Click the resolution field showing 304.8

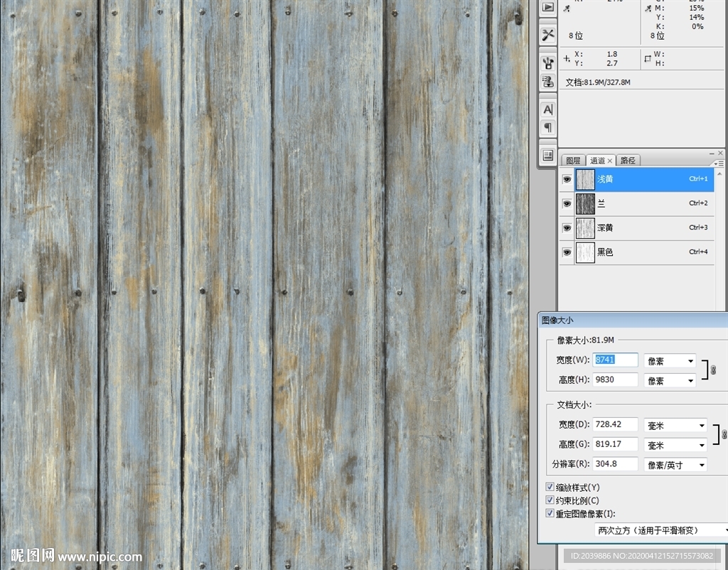tap(615, 463)
